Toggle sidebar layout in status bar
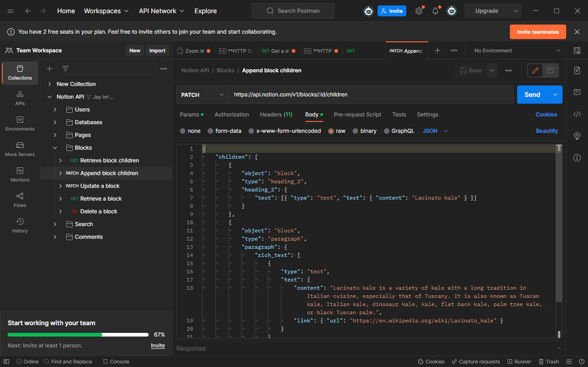This screenshot has height=367, width=588. coord(6,362)
